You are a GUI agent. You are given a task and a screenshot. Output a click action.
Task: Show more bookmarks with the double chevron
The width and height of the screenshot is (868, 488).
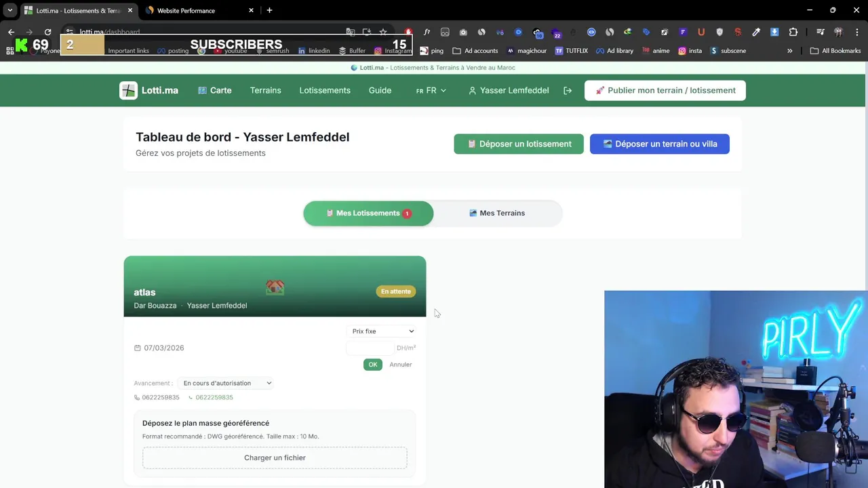pos(789,51)
